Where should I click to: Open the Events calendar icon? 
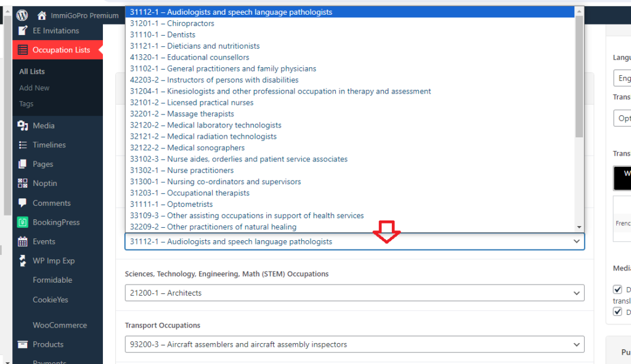click(x=23, y=241)
